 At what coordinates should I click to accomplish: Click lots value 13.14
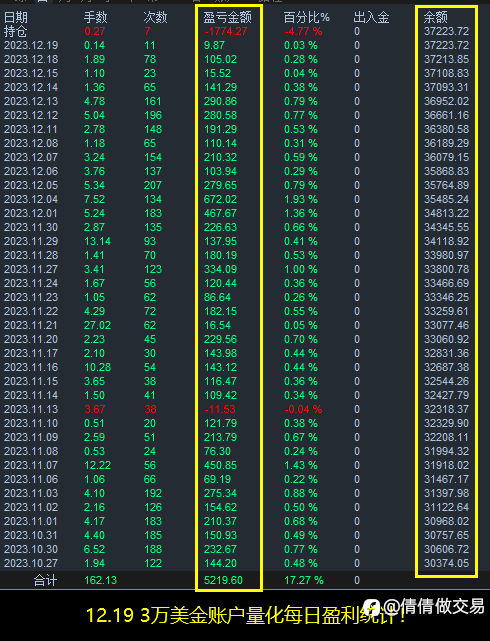(97, 241)
